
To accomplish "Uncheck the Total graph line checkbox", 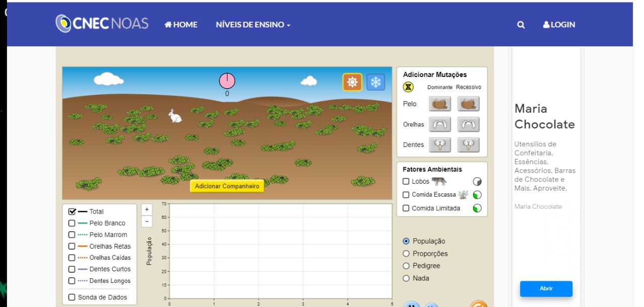I will click(x=72, y=211).
